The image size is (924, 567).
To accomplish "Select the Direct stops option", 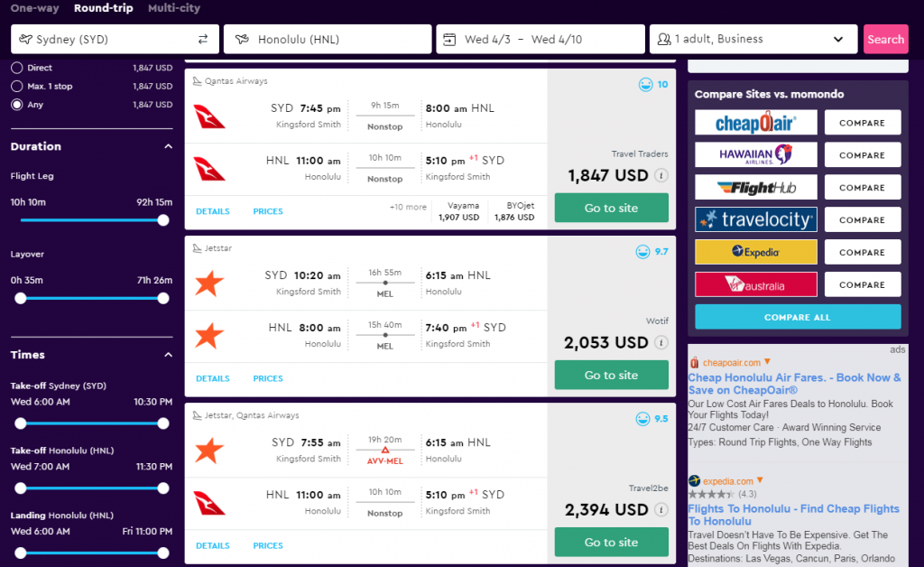I will pos(17,68).
